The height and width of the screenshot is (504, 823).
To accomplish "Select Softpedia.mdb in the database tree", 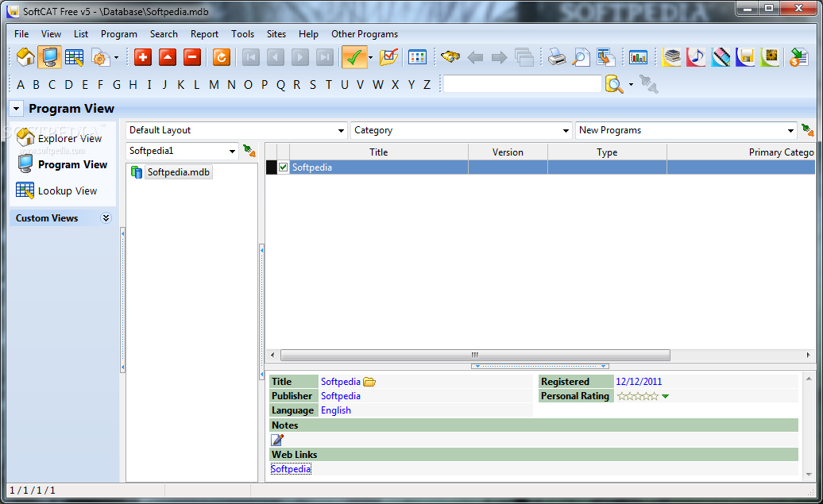I will 178,172.
